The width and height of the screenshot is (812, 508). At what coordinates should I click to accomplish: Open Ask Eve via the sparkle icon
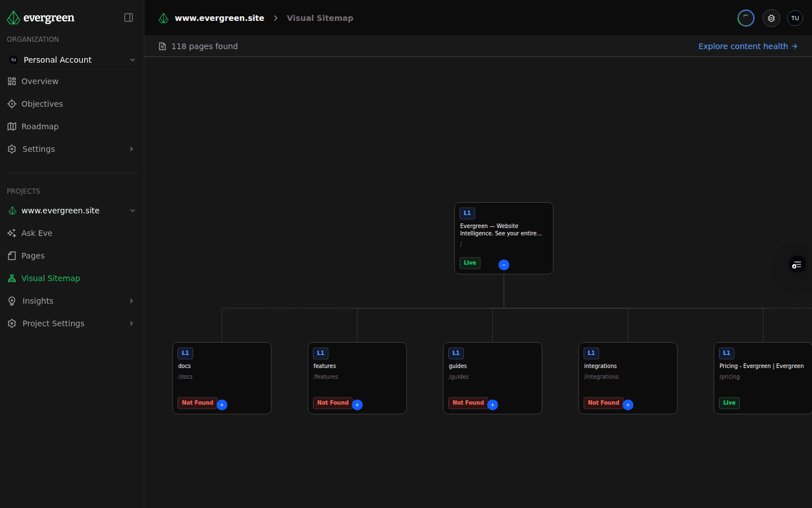tap(12, 233)
